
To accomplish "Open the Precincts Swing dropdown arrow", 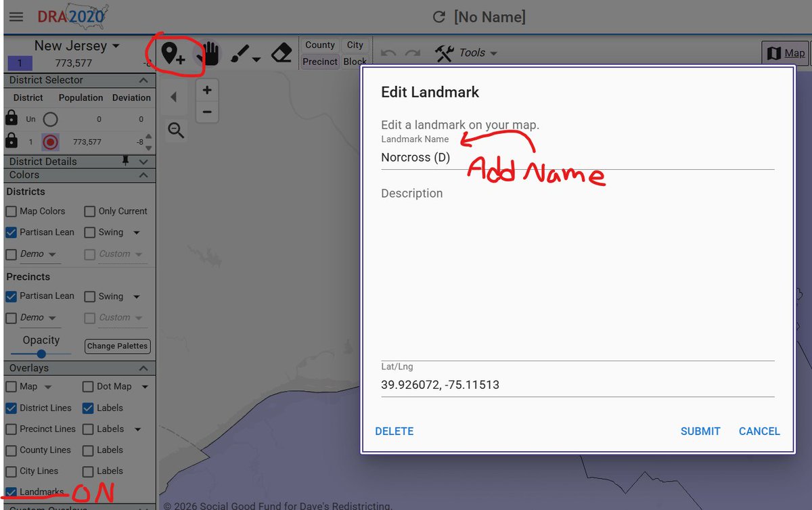I will tap(137, 296).
